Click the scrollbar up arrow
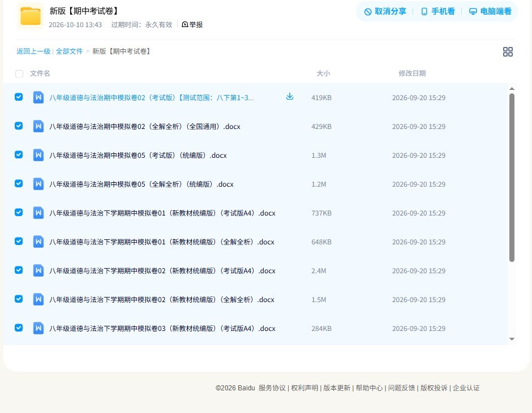Screen dimensions: 532x413 [512, 89]
